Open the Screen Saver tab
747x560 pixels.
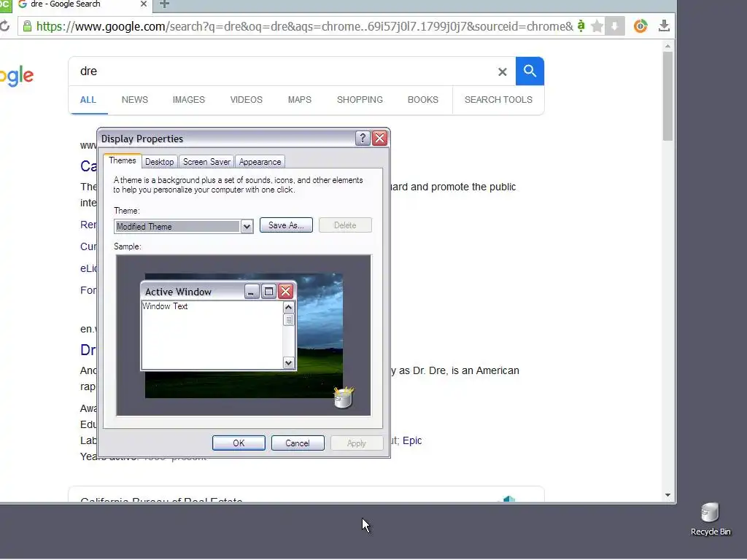click(x=206, y=162)
